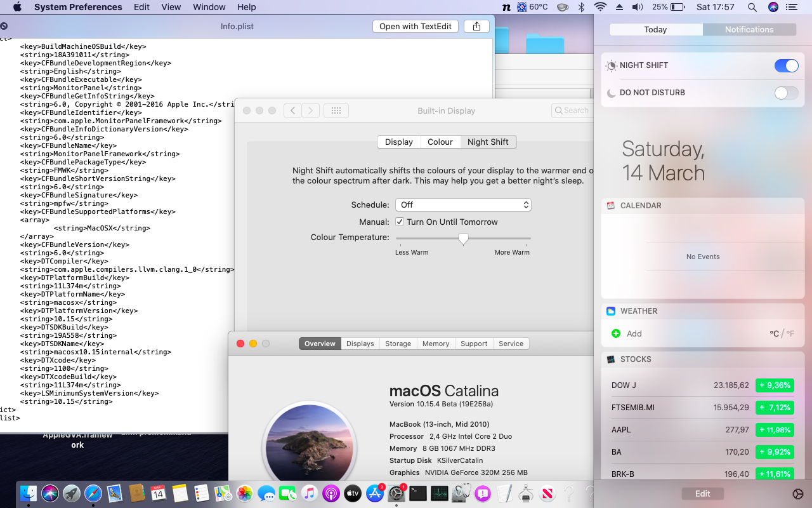This screenshot has height=508, width=812.
Task: Open Wi-Fi status menu
Action: tap(600, 7)
